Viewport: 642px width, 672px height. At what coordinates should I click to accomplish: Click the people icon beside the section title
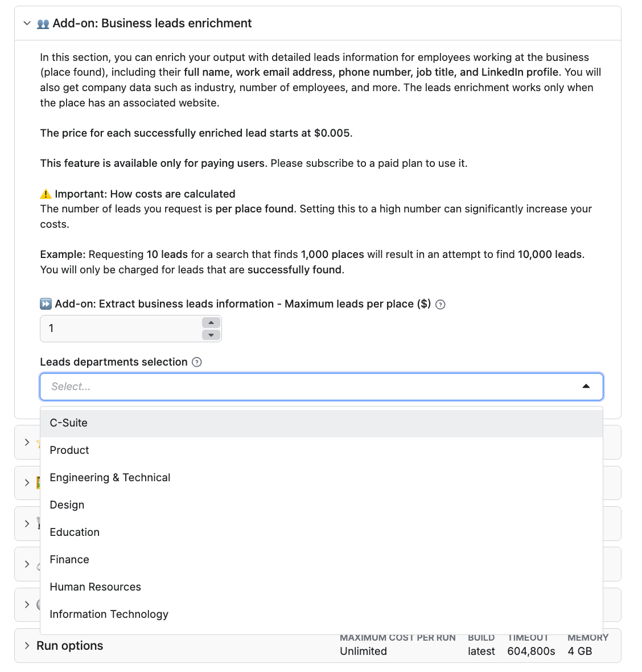click(44, 23)
